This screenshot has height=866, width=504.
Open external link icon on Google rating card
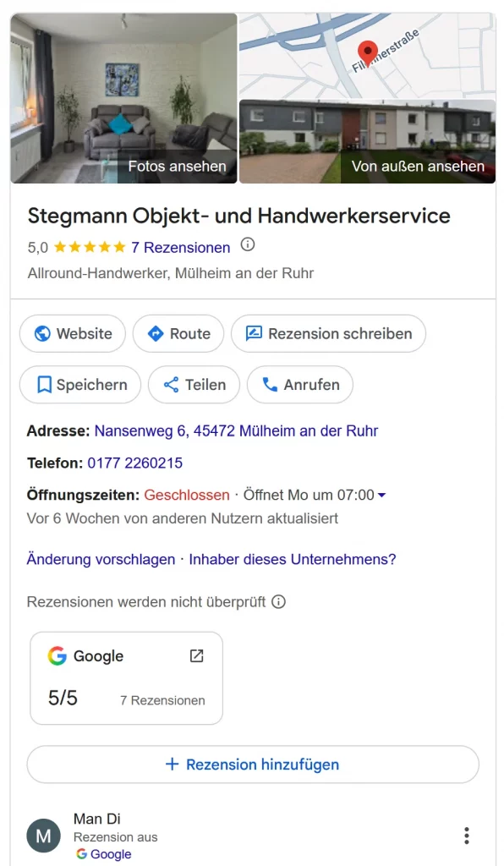pos(196,655)
